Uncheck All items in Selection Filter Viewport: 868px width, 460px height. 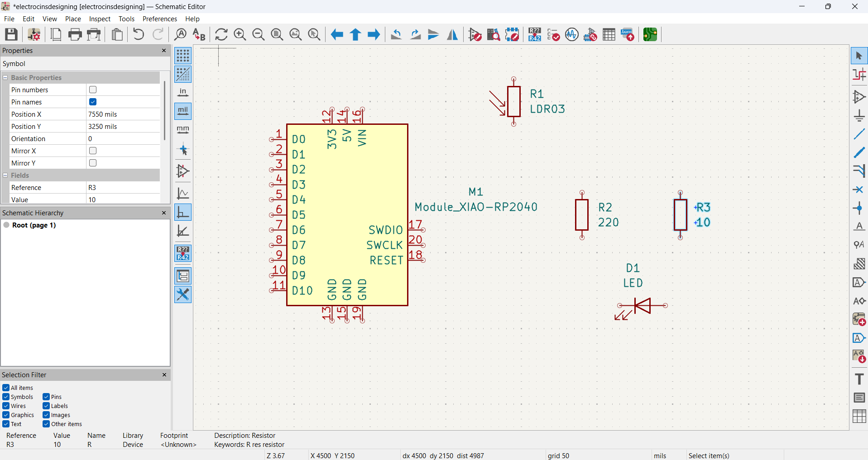(x=6, y=388)
